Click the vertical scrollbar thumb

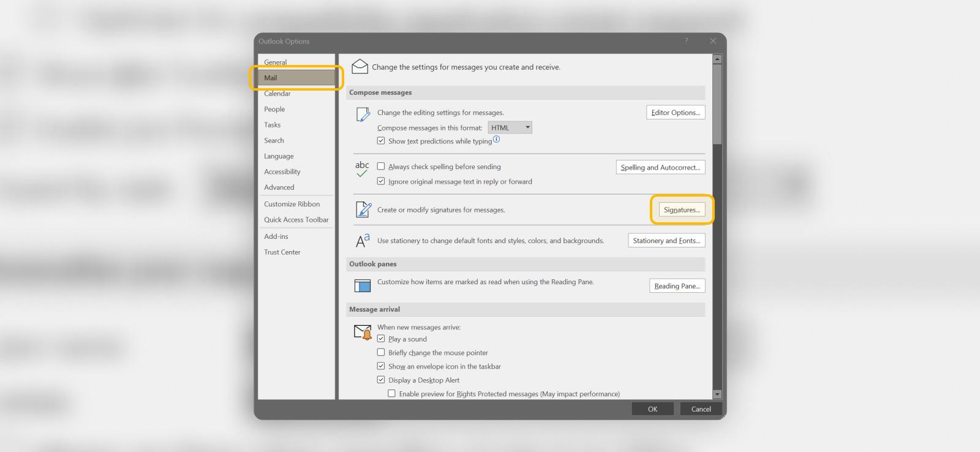pos(717,104)
